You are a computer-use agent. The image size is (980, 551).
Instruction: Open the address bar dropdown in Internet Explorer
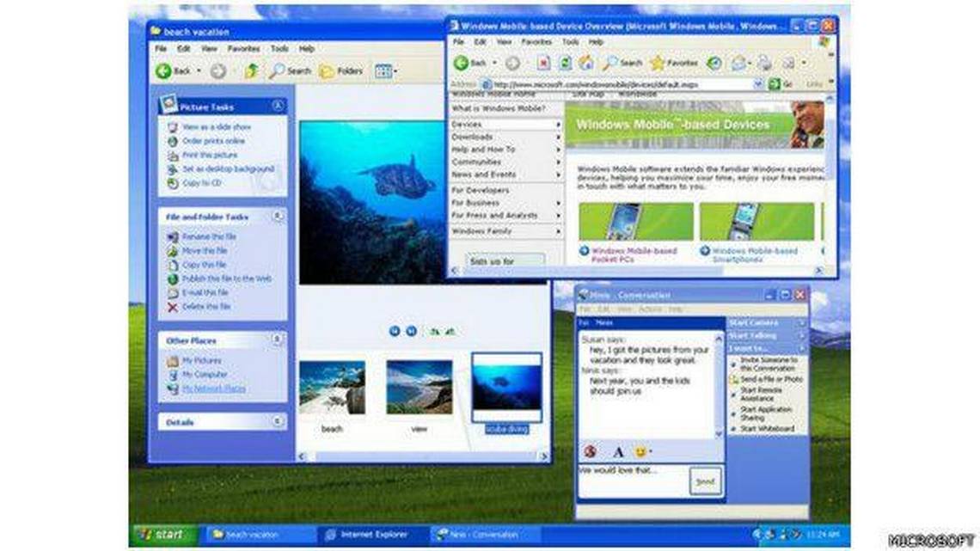click(x=758, y=83)
